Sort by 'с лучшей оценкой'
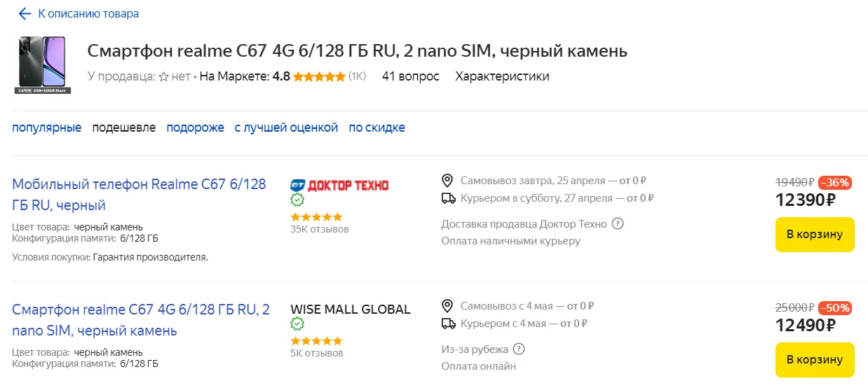 coord(286,127)
